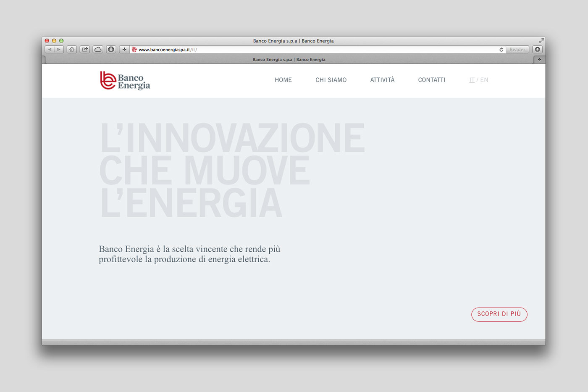Open the HOME menu item
This screenshot has width=588, height=392.
[x=283, y=80]
